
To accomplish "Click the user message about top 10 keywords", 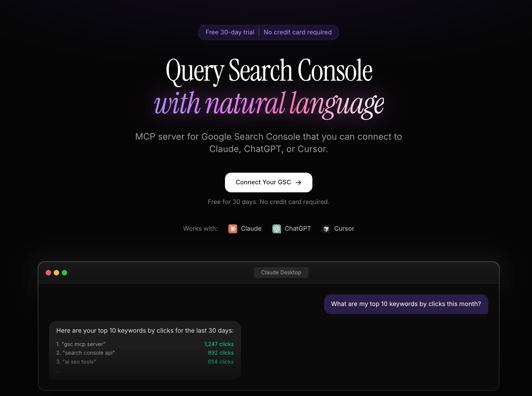I will pyautogui.click(x=406, y=304).
